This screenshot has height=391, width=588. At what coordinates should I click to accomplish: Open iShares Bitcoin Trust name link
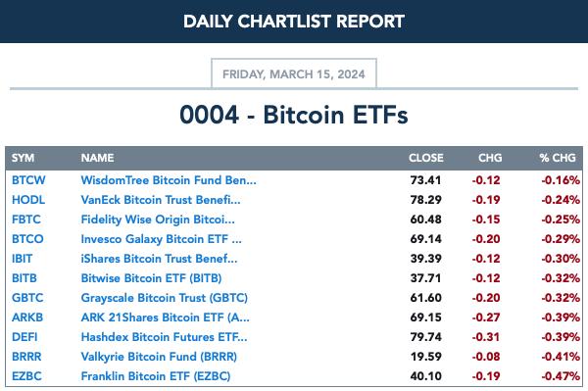click(159, 259)
